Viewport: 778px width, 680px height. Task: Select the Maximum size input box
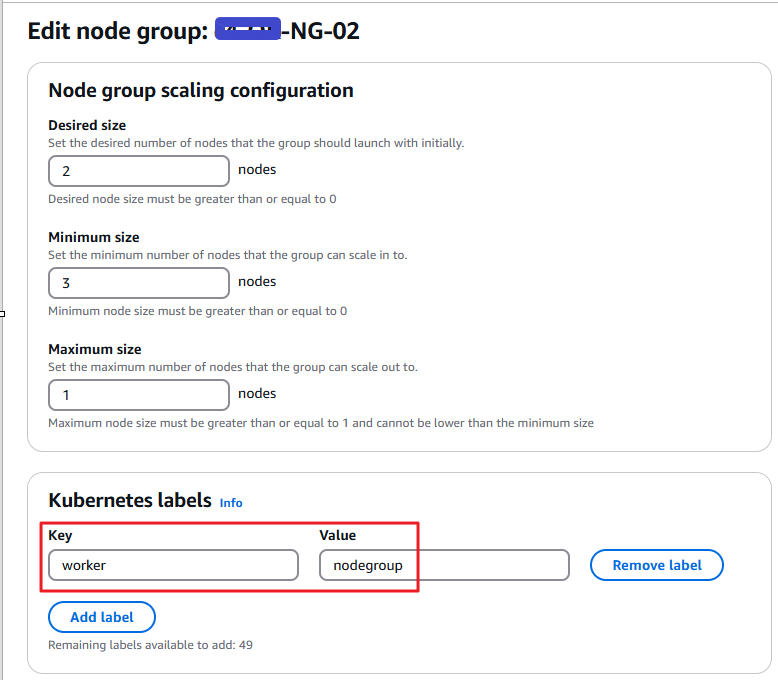pos(138,395)
